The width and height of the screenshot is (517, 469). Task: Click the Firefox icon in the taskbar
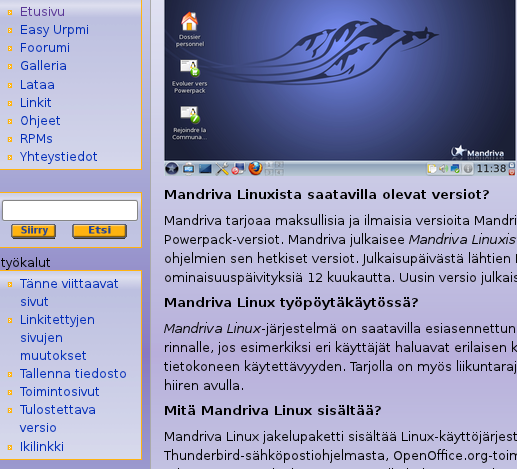(x=255, y=168)
